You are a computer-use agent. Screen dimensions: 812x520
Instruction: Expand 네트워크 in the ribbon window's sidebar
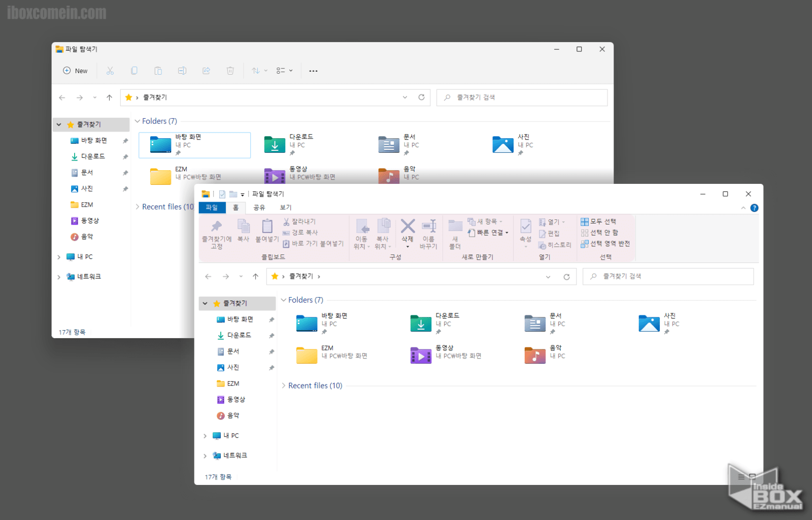click(x=205, y=456)
